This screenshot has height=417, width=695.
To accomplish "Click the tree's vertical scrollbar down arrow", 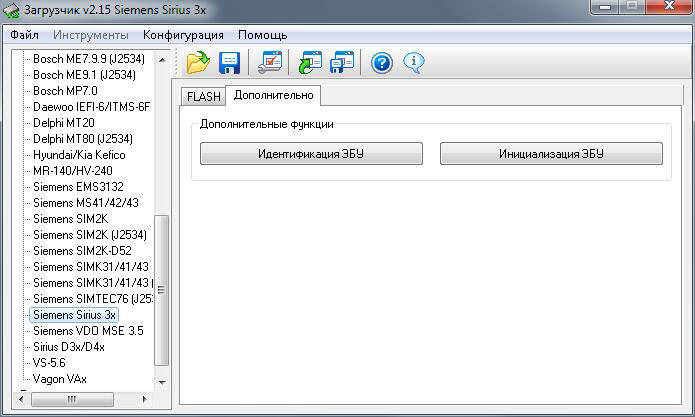I will [x=162, y=381].
